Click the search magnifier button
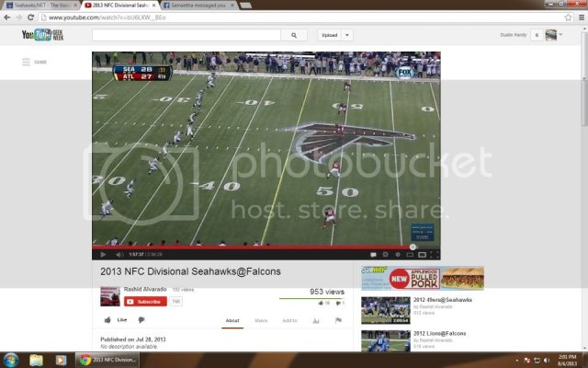The height and width of the screenshot is (368, 588). click(294, 35)
